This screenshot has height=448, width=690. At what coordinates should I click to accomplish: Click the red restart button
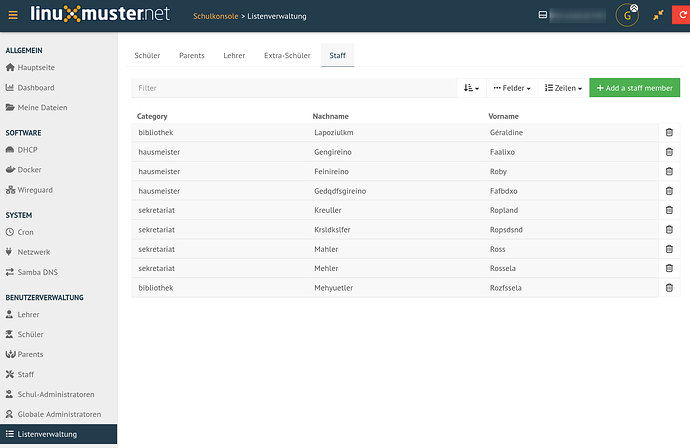[681, 15]
